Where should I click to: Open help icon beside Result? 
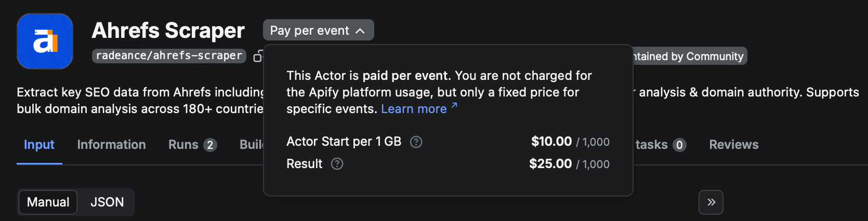click(337, 164)
